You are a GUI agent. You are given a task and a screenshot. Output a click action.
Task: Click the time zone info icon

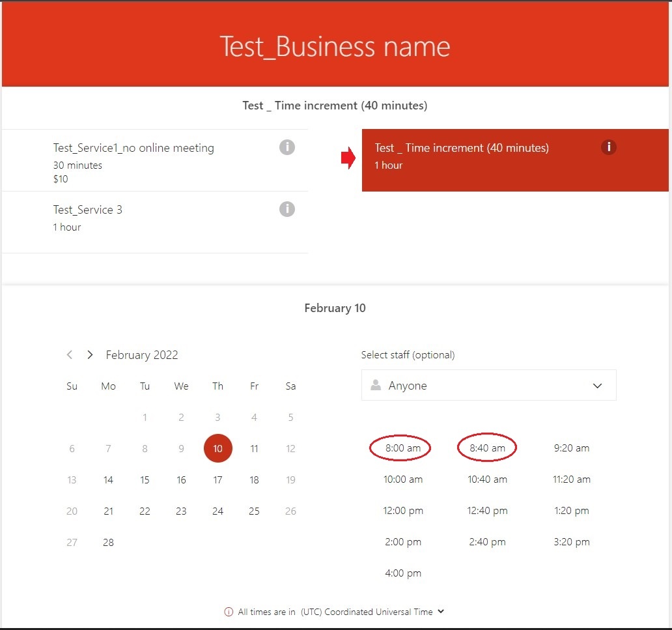[229, 612]
